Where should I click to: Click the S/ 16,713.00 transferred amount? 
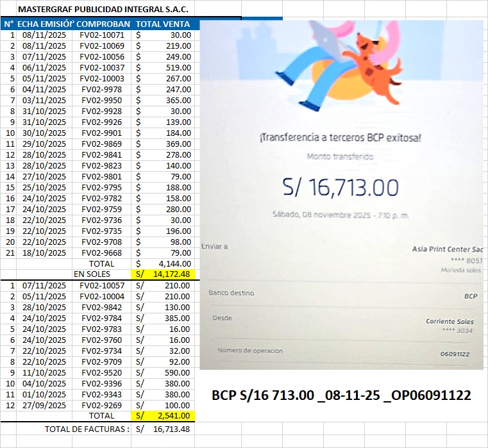(x=341, y=187)
